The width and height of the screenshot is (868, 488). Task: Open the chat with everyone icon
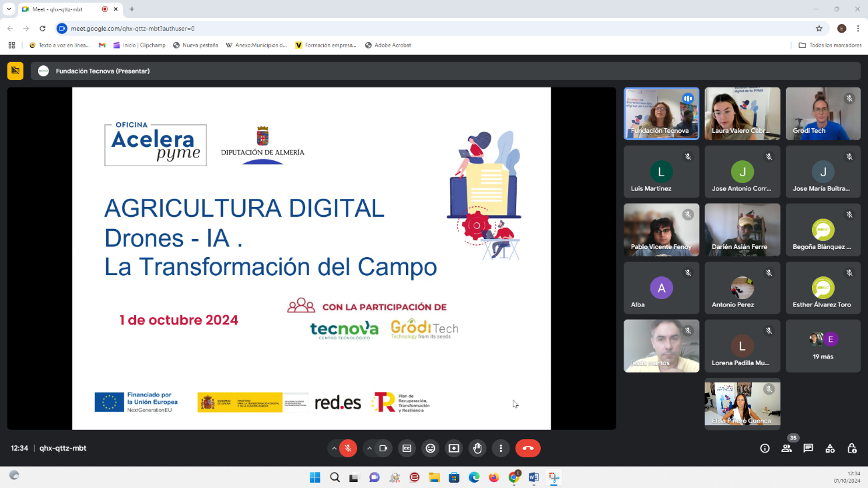click(x=809, y=449)
